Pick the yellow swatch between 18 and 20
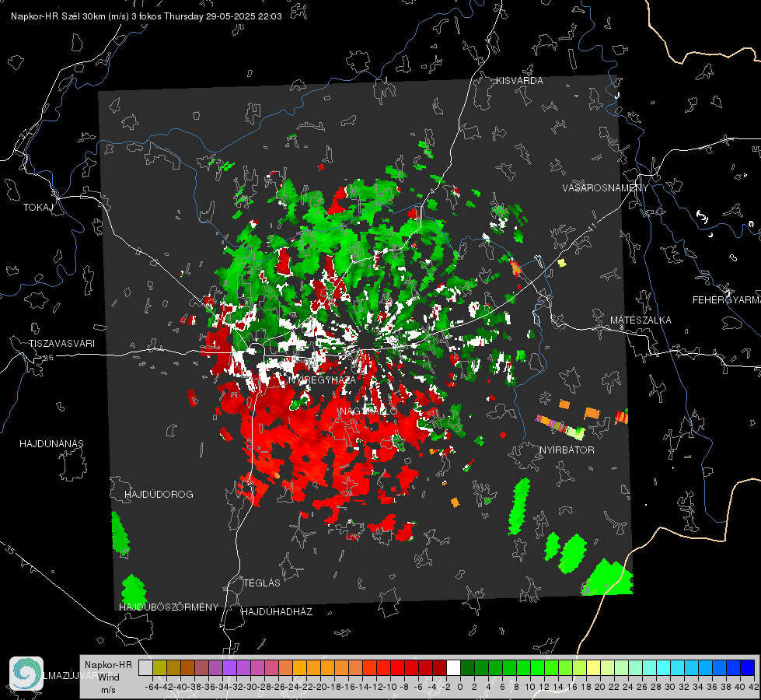 point(594,667)
